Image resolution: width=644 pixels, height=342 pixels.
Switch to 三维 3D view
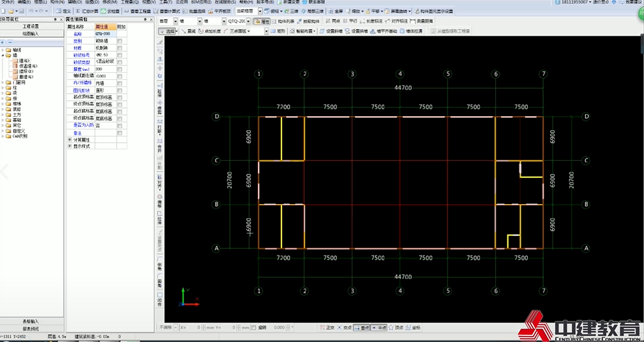click(292, 11)
